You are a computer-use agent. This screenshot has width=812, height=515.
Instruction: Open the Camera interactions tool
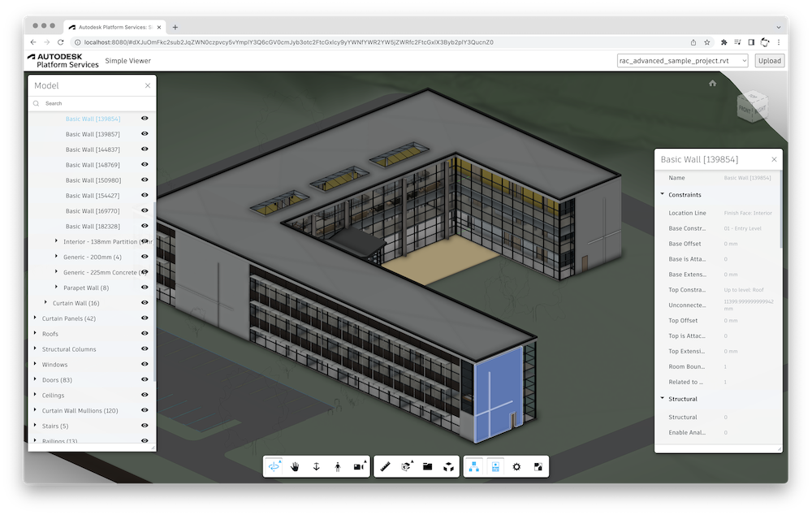click(360, 466)
